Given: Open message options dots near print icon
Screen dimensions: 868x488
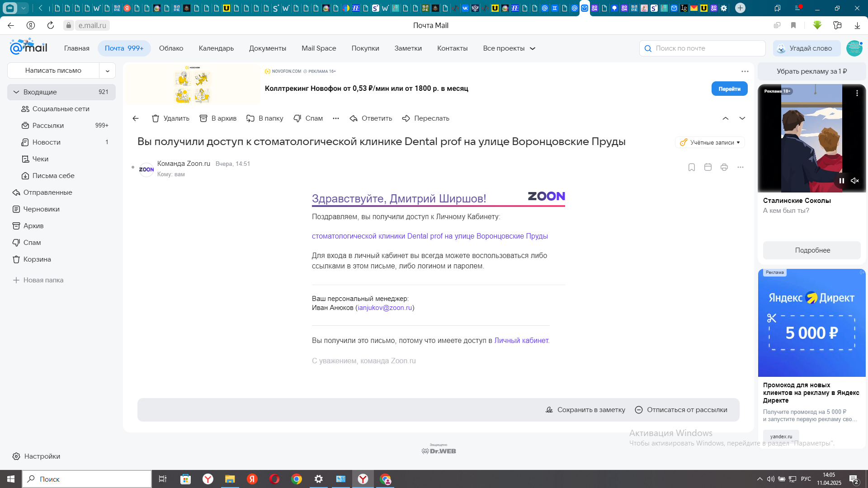Looking at the screenshot, I should coord(741,167).
